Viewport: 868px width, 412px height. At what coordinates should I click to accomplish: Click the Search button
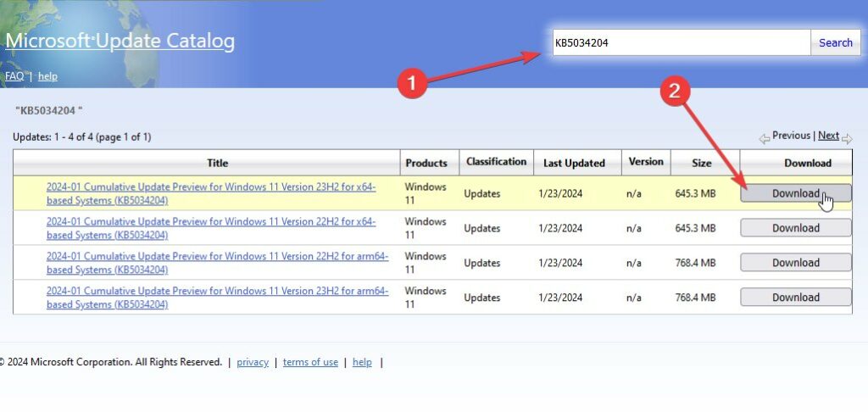click(835, 42)
